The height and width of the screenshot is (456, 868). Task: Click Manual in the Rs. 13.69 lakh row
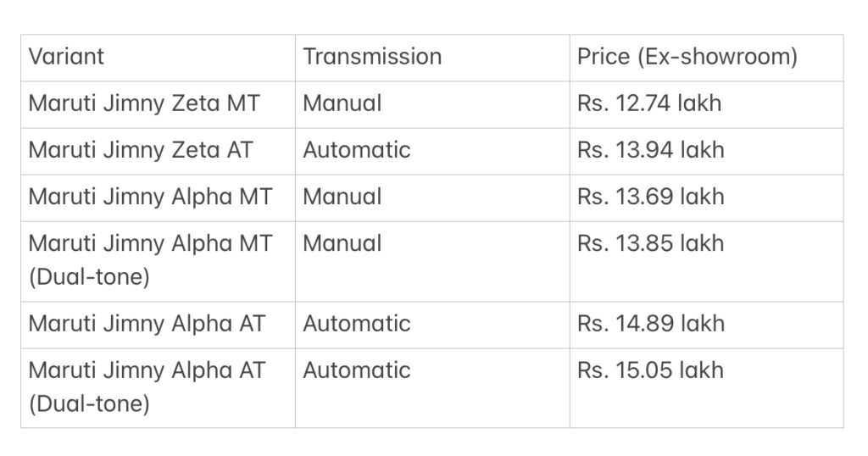(342, 197)
